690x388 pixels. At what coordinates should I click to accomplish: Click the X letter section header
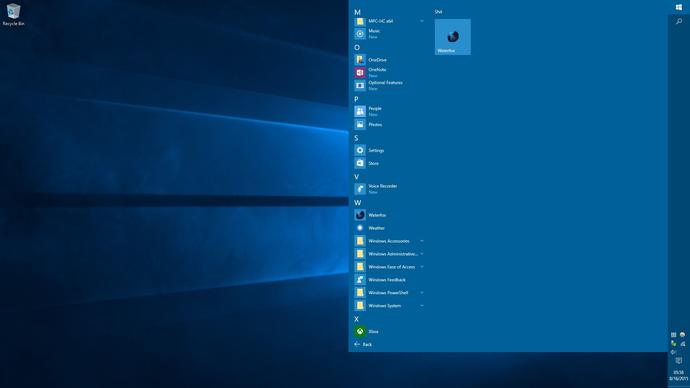tap(356, 319)
